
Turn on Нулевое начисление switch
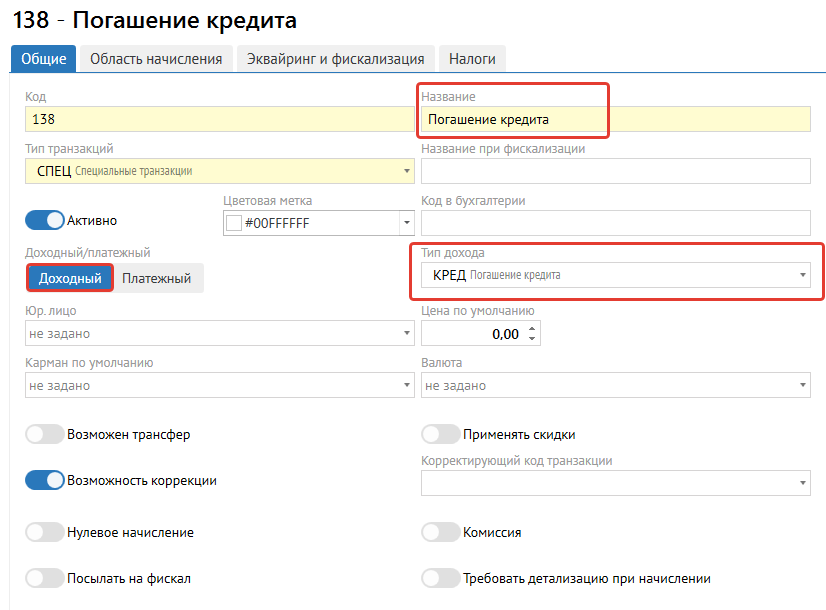[x=44, y=532]
